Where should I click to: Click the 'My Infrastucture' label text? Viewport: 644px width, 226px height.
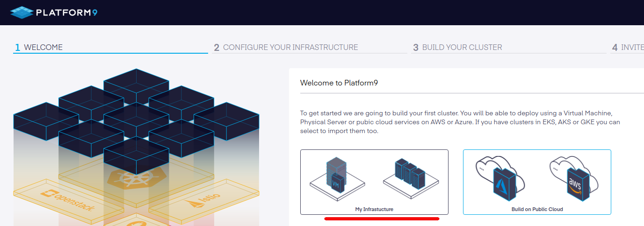tap(374, 209)
